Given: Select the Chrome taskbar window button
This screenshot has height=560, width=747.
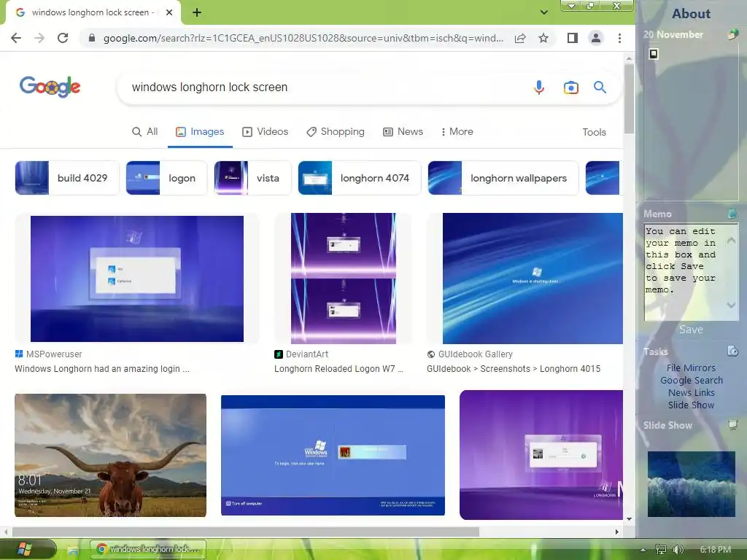Looking at the screenshot, I should coord(148,549).
